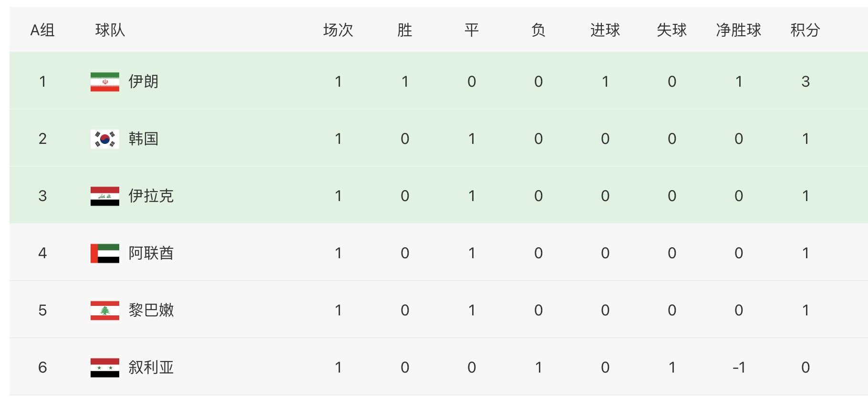The width and height of the screenshot is (868, 404).
Task: Click the Syria flag icon
Action: coord(105,367)
